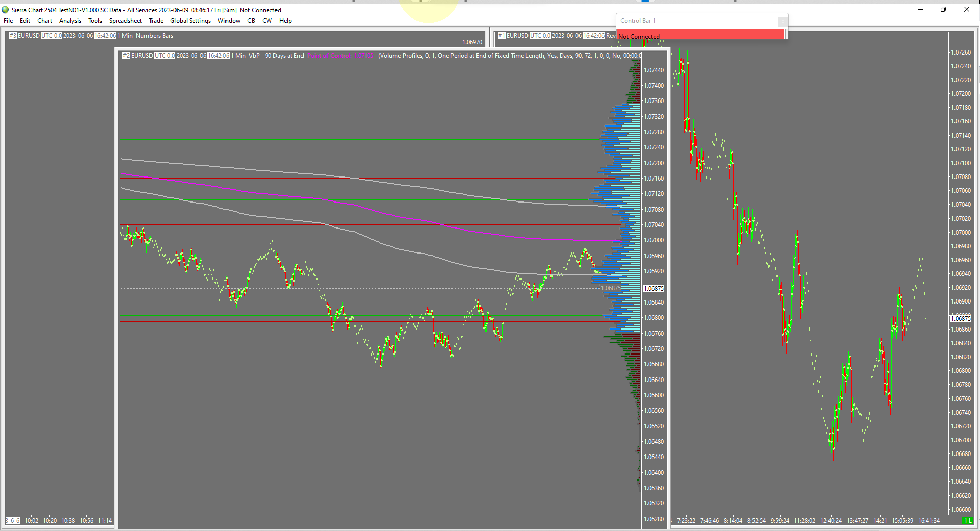Click the 3-6-6 date box on chart #3 time axis
Viewport: 980px width, 531px height.
[13, 521]
